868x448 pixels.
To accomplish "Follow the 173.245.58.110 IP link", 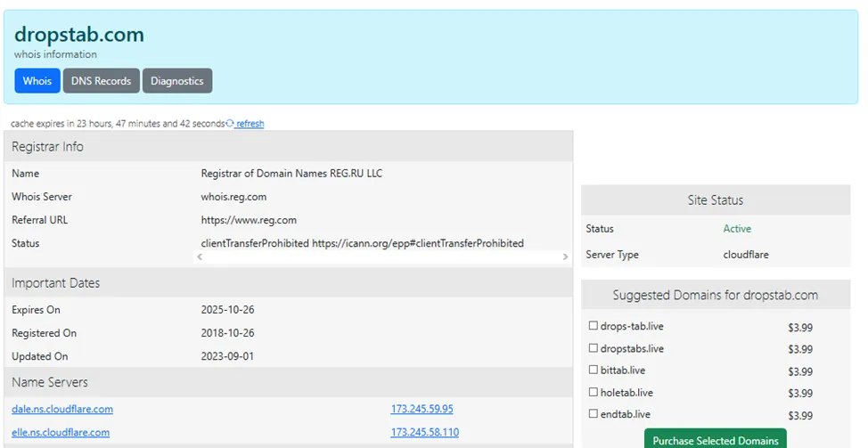I will tap(424, 433).
